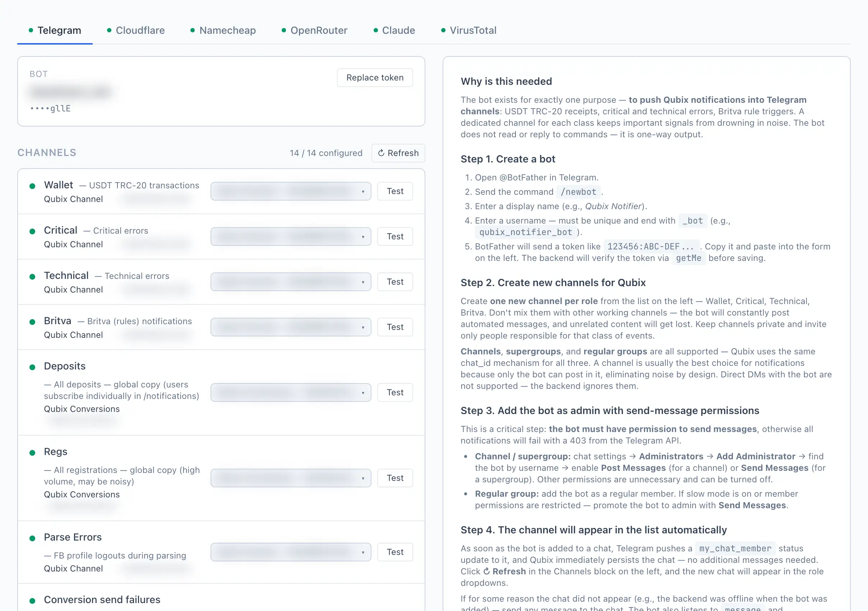The width and height of the screenshot is (868, 611).
Task: Test the Wallet channel
Action: point(395,191)
